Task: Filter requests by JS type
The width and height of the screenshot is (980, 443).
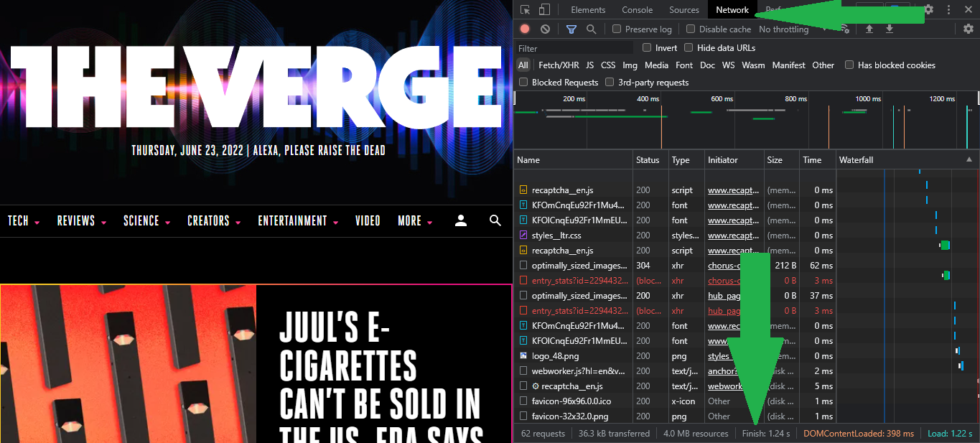Action: pyautogui.click(x=590, y=65)
